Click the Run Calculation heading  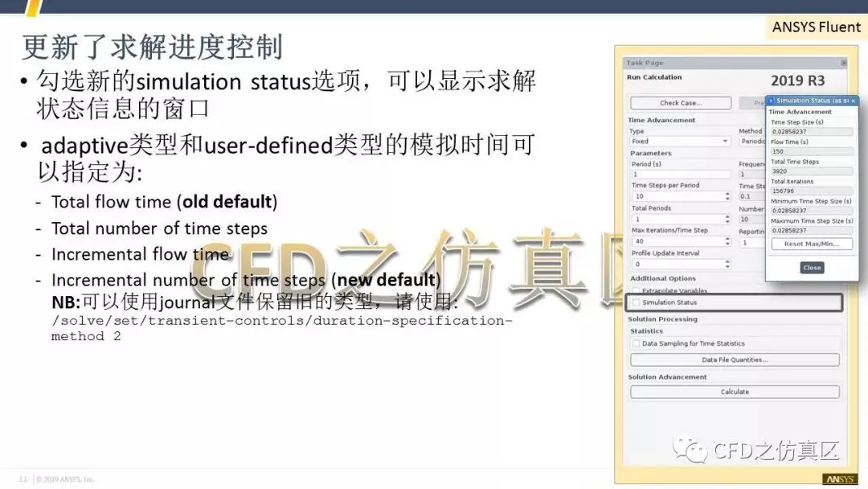click(654, 77)
